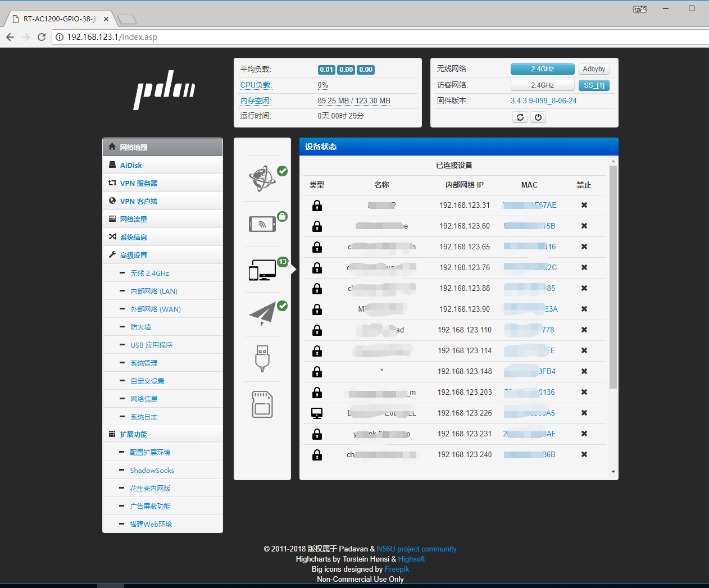Block device 192.168.123.31 with X

[x=584, y=205]
